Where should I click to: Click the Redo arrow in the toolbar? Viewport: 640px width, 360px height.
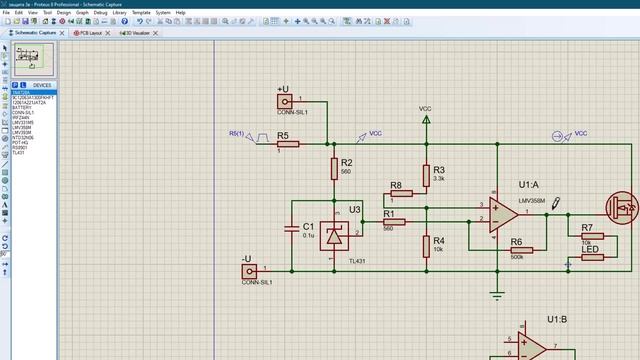149,21
